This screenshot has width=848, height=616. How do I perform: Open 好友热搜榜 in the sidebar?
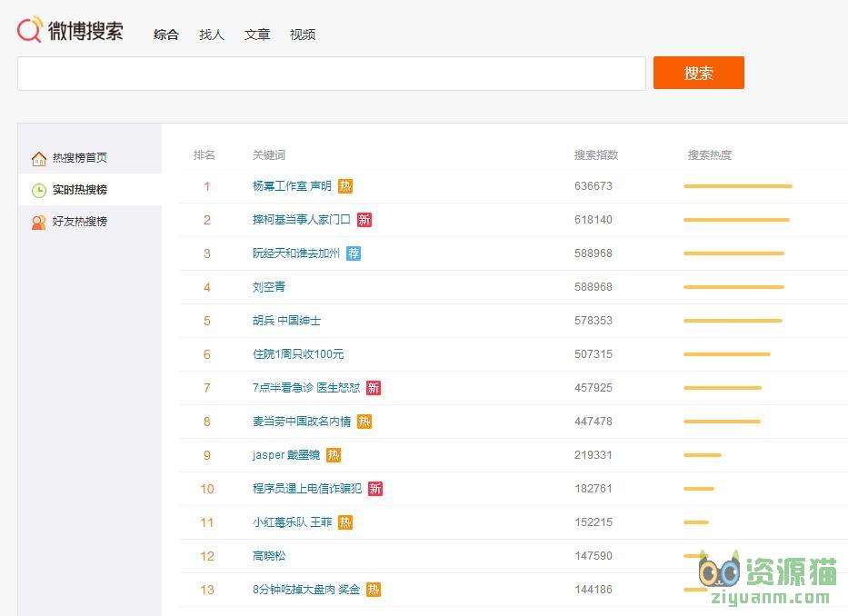click(x=79, y=222)
